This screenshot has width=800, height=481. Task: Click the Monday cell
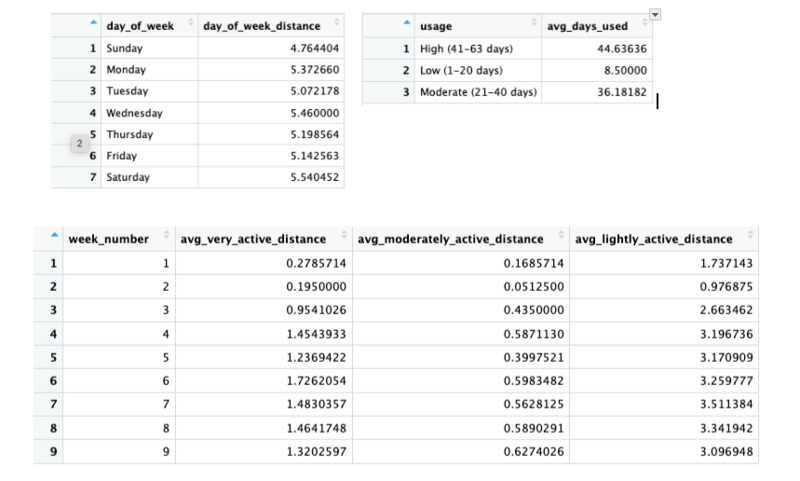(149, 69)
